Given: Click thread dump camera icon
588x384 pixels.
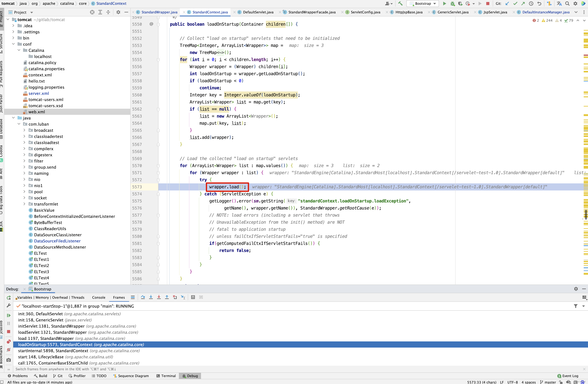Looking at the screenshot, I should (9, 360).
